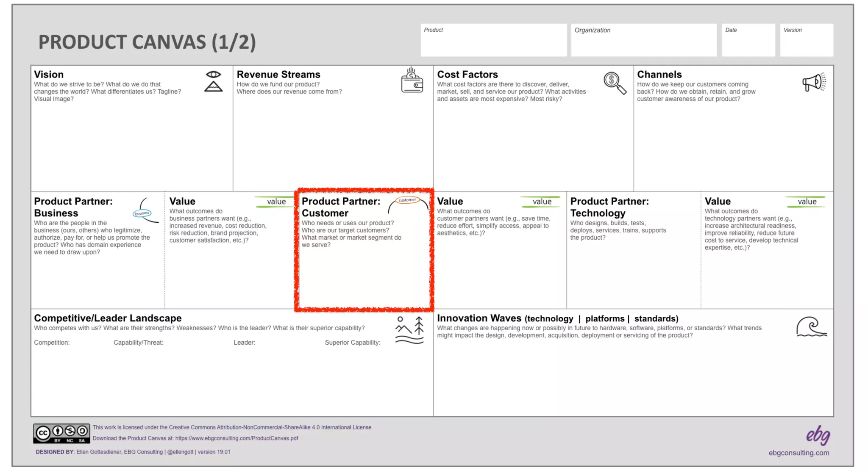Image resolution: width=868 pixels, height=473 pixels.
Task: Click the Revenue Streams wallet icon
Action: (412, 80)
